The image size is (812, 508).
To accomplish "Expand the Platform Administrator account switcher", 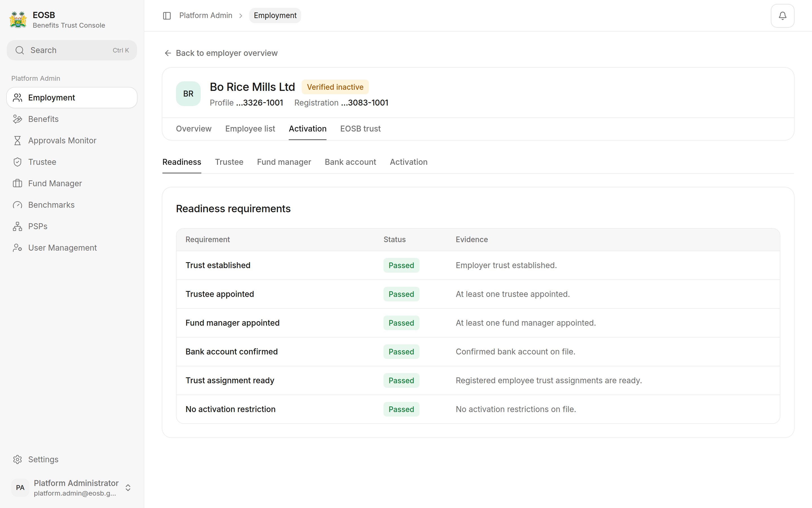I will [x=128, y=487].
